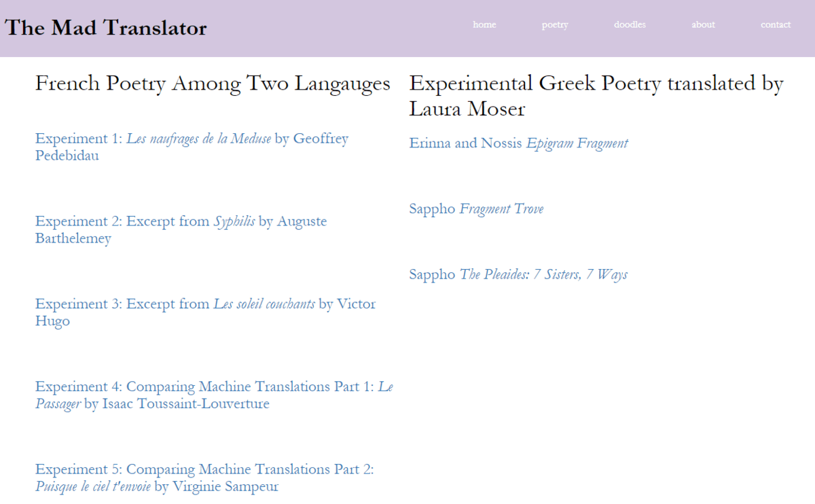Click the Experimental Greek Poetry heading

coord(596,84)
